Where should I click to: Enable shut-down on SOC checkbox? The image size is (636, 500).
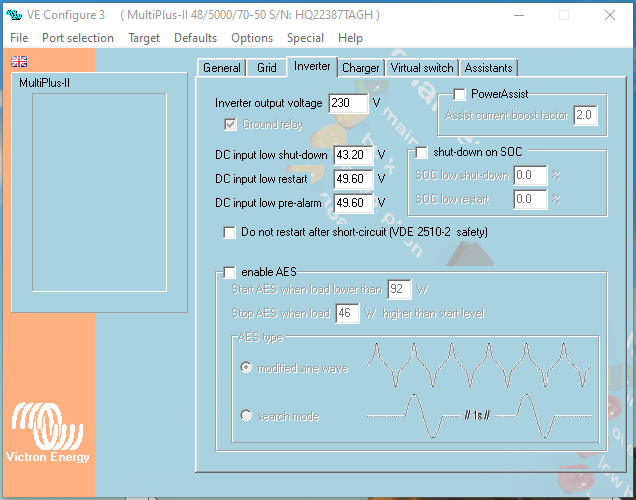(421, 152)
